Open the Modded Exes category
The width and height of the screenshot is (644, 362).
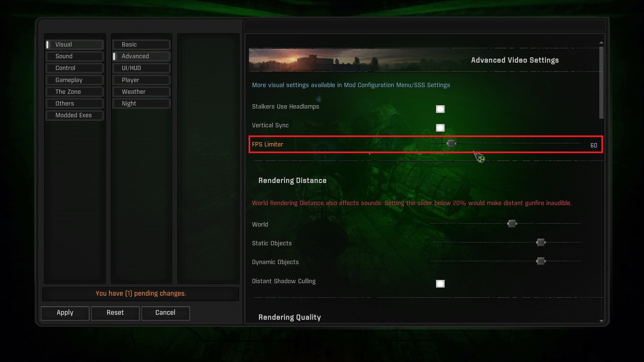(74, 115)
